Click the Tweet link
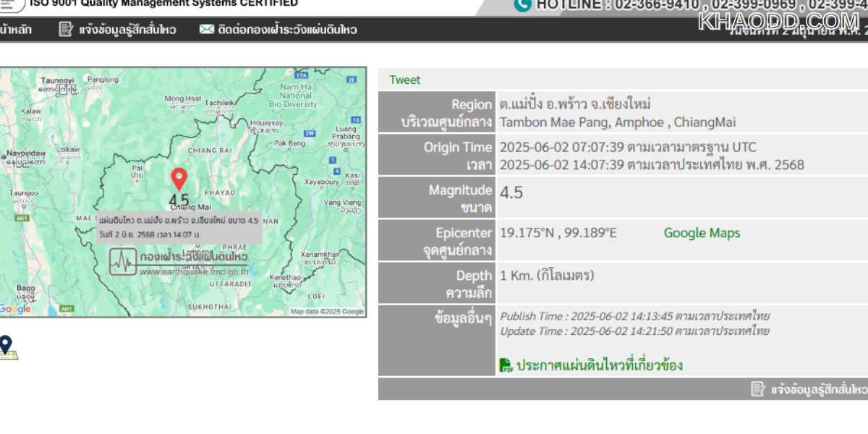The width and height of the screenshot is (868, 434). coord(404,80)
